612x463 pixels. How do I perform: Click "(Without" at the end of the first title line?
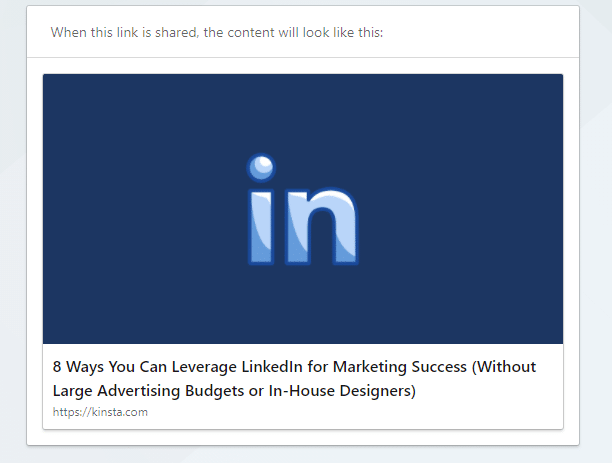pos(504,367)
